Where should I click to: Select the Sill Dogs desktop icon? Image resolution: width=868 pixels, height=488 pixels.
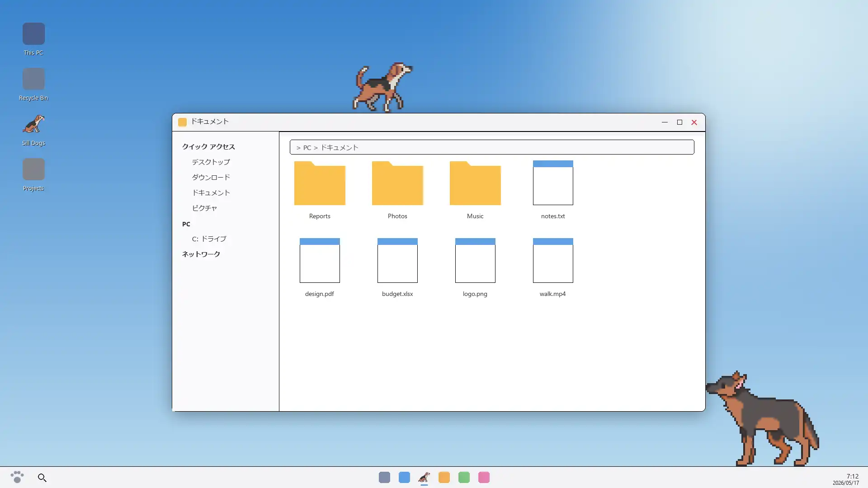pyautogui.click(x=33, y=124)
